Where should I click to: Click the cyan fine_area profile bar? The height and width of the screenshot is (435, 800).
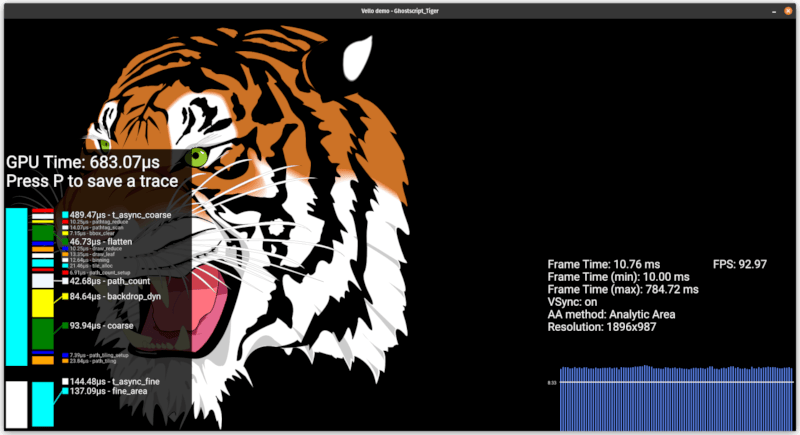[x=43, y=404]
